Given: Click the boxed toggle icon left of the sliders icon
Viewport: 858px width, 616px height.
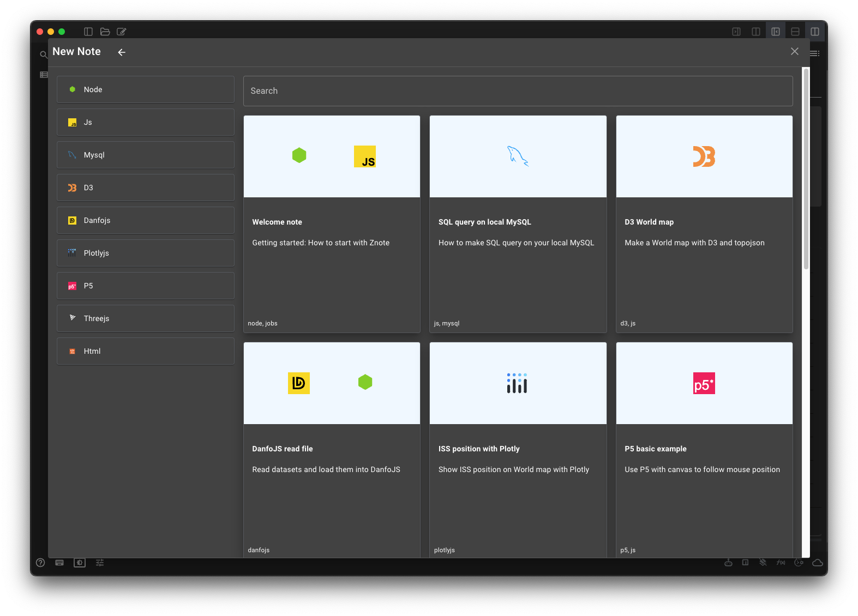Looking at the screenshot, I should click(80, 563).
